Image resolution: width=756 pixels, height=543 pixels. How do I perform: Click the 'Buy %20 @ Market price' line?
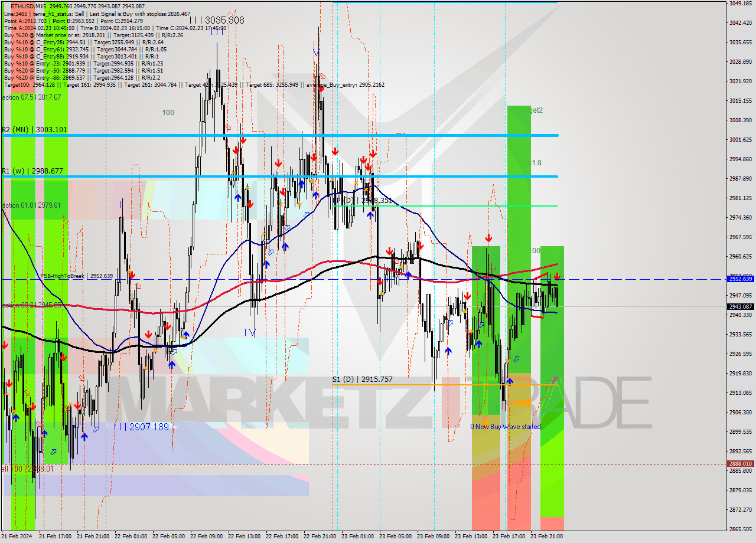93,35
